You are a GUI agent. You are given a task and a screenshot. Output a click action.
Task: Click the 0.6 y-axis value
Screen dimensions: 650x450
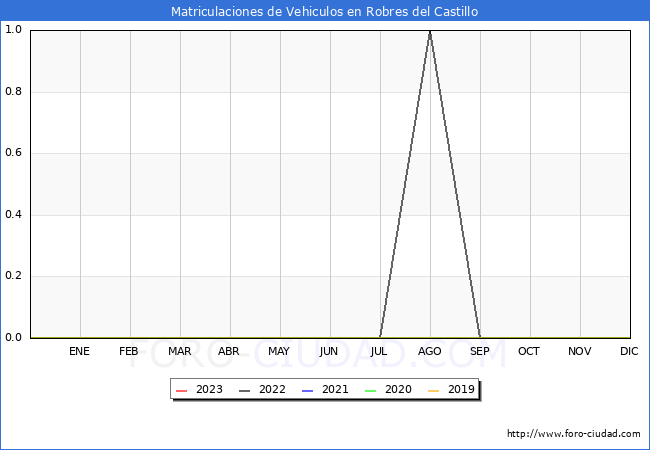point(13,153)
